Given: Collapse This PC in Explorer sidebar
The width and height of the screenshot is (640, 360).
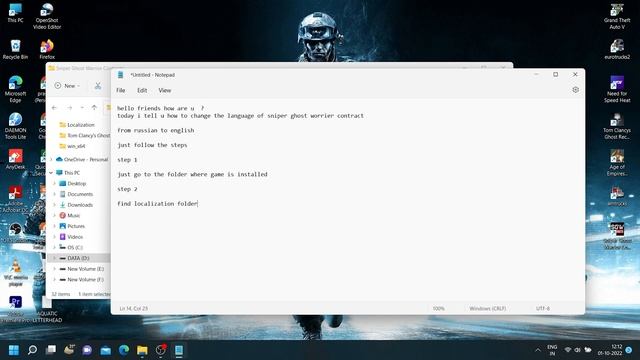Looking at the screenshot, I should 51,173.
